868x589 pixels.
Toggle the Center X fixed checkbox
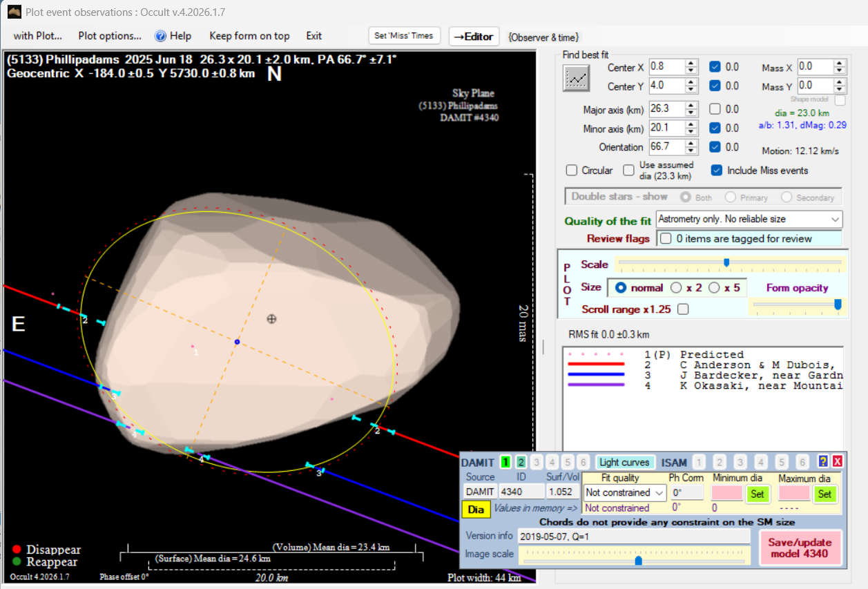pos(715,67)
